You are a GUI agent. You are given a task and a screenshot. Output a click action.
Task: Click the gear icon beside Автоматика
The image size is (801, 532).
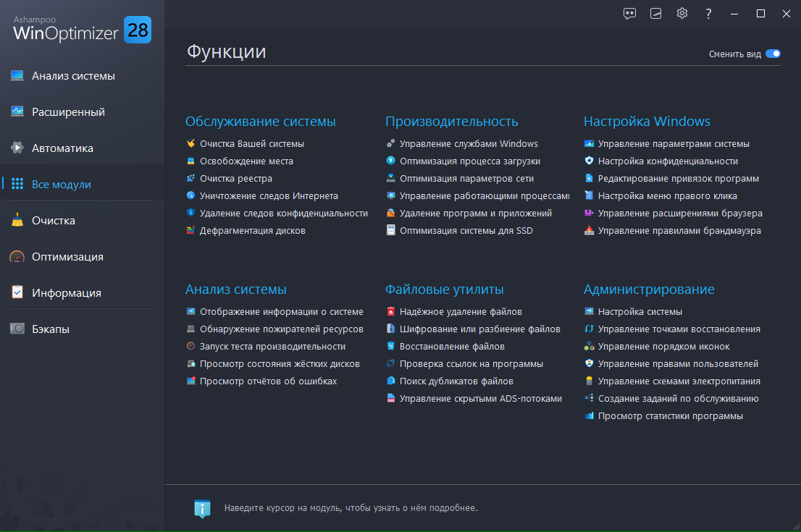click(17, 148)
